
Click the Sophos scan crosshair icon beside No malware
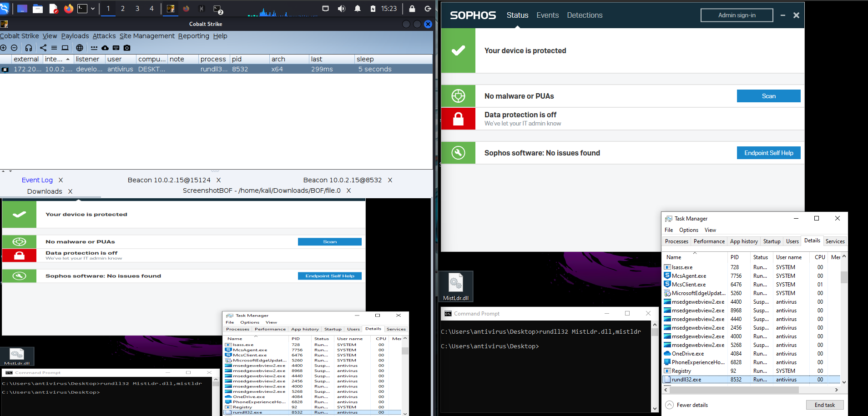pos(458,96)
